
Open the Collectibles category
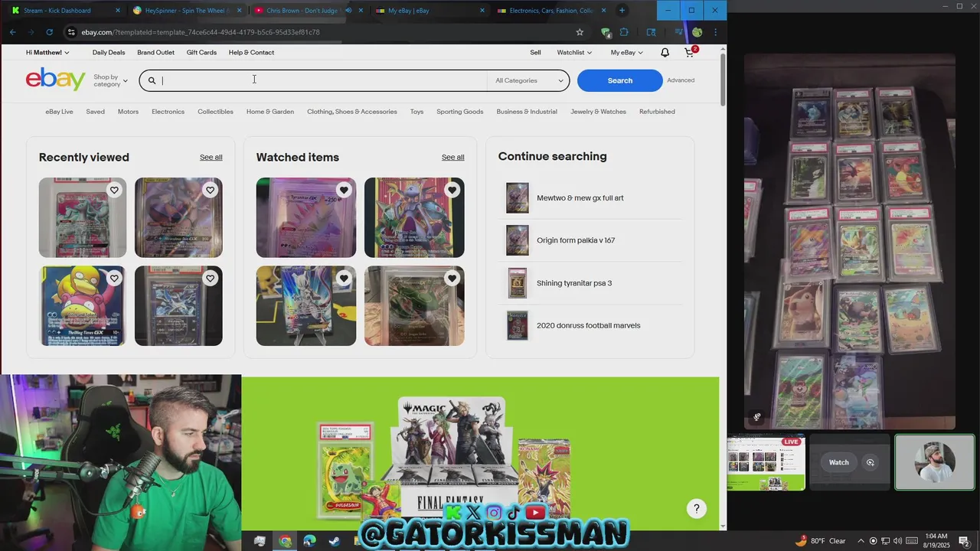point(215,112)
